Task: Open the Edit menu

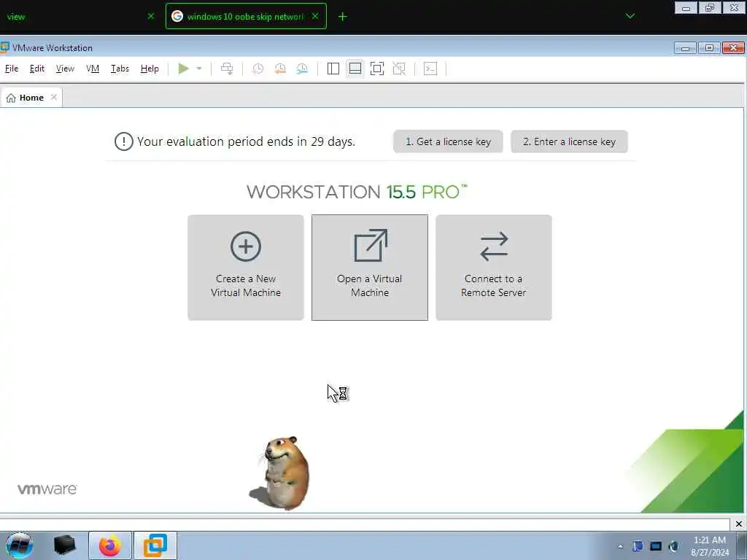Action: click(x=37, y=69)
